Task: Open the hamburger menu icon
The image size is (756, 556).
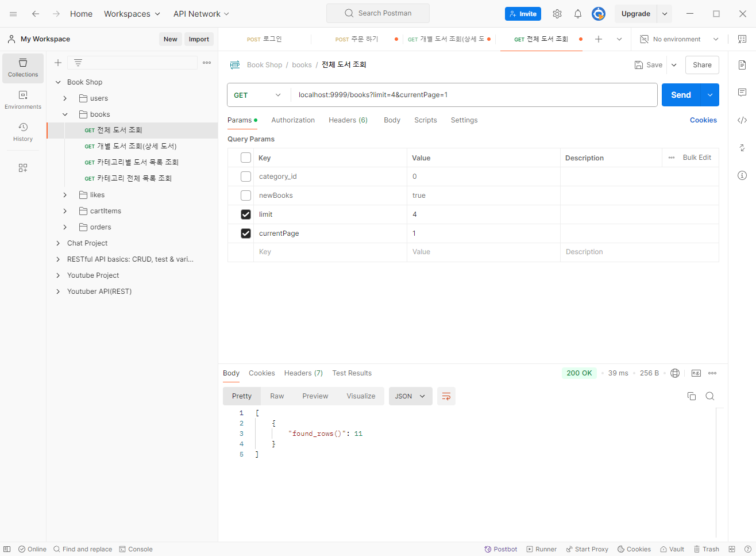Action: pyautogui.click(x=13, y=14)
